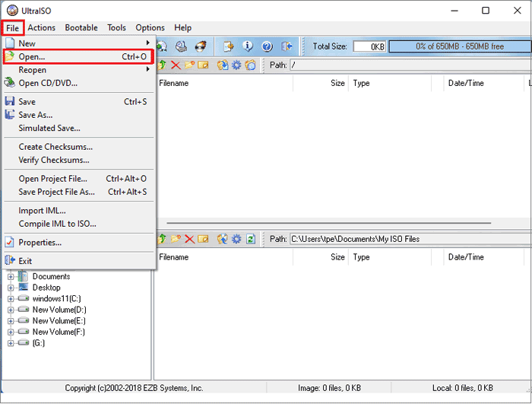Expand the New Volume(E:) drive node
The height and width of the screenshot is (404, 532).
pos(11,321)
